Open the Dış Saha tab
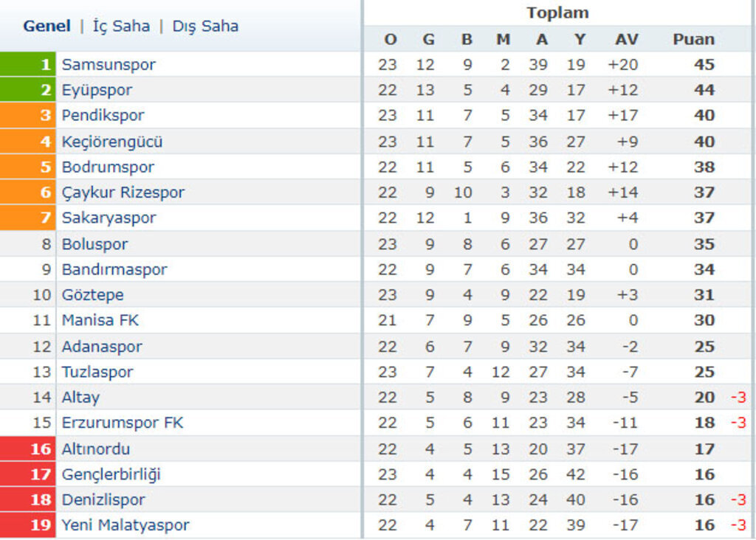 click(205, 27)
